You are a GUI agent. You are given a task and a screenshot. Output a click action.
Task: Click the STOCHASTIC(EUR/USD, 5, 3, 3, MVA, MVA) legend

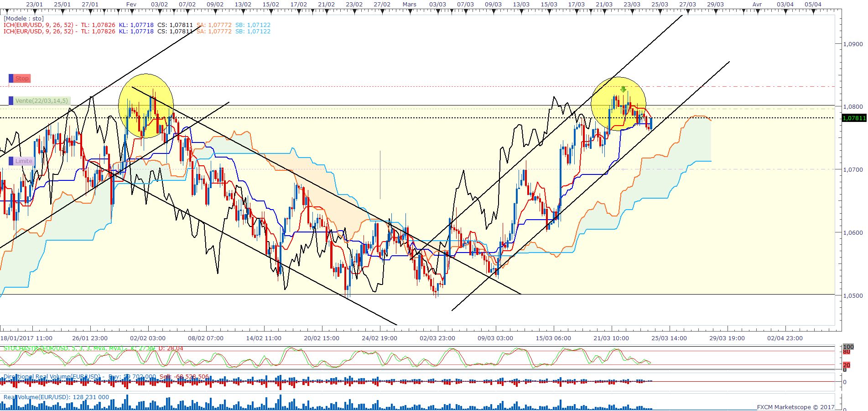(63, 348)
